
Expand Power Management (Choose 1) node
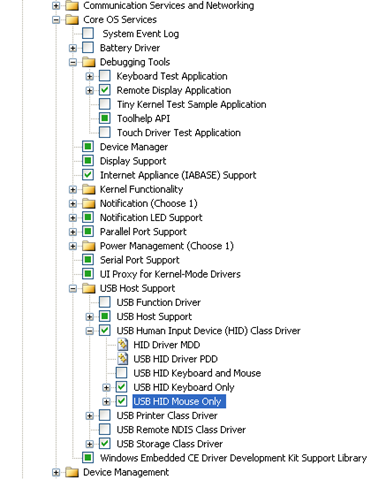tap(73, 246)
